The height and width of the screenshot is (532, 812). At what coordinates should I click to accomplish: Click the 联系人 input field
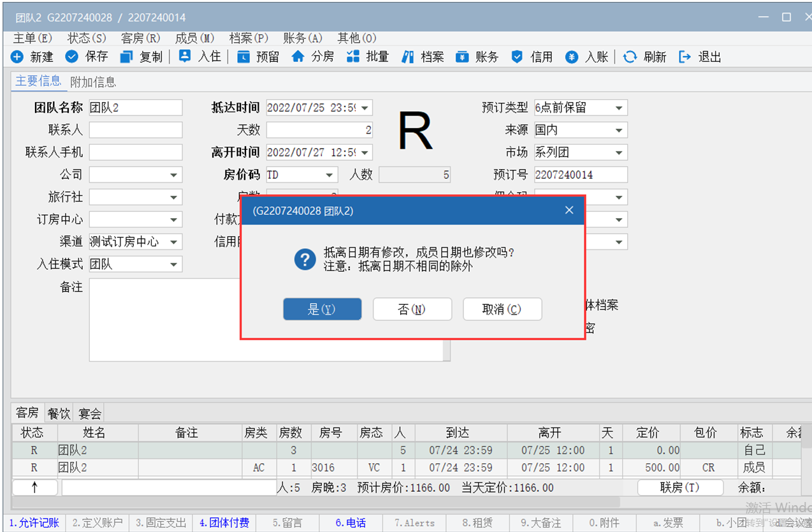pyautogui.click(x=136, y=130)
